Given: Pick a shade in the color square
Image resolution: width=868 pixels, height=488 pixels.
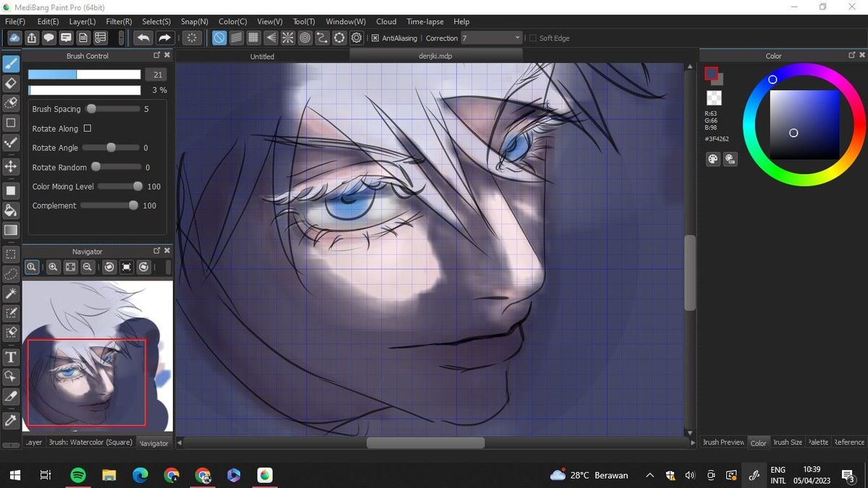Looking at the screenshot, I should click(x=804, y=124).
